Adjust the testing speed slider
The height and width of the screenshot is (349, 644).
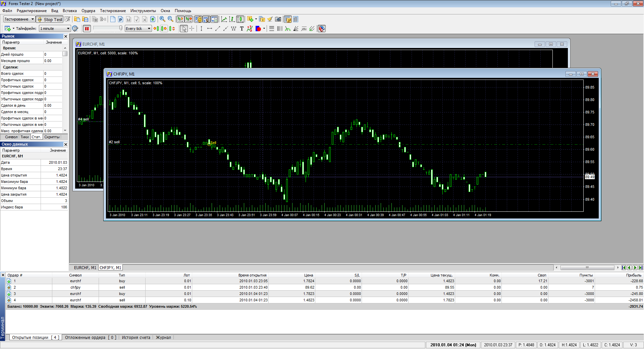pyautogui.click(x=107, y=29)
